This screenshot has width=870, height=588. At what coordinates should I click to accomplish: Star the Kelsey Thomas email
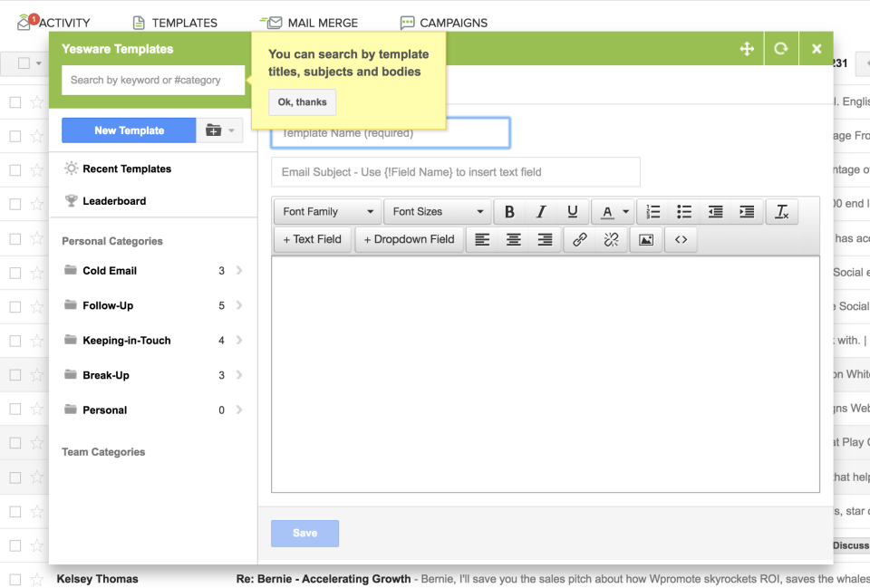point(37,579)
